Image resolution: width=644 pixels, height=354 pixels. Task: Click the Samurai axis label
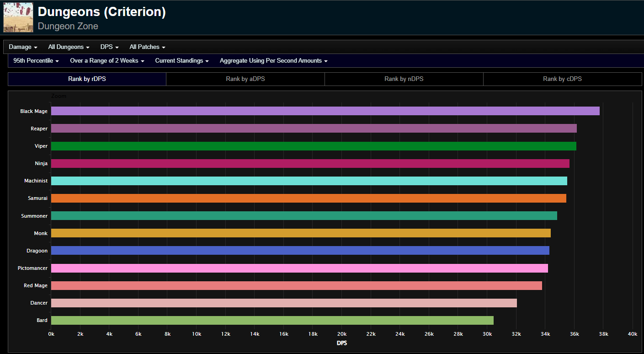coord(37,198)
